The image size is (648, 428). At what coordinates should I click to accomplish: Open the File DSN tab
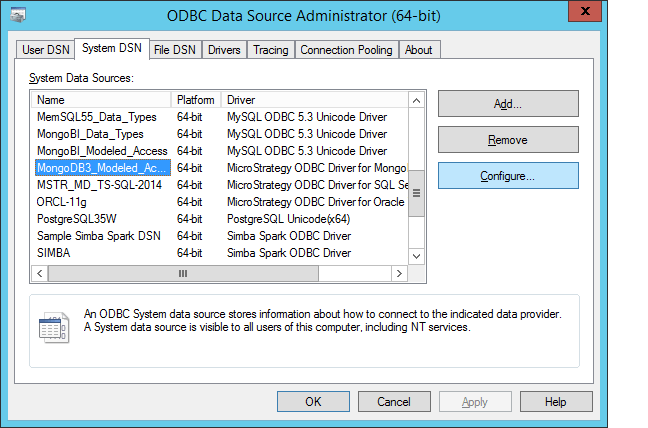(x=174, y=50)
